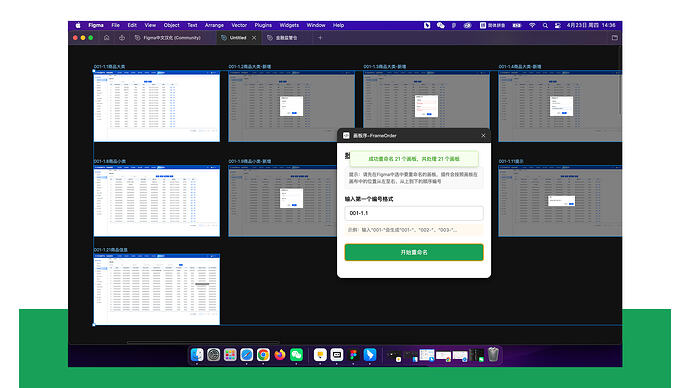Select frame 001-1.8商品小类

click(x=157, y=201)
